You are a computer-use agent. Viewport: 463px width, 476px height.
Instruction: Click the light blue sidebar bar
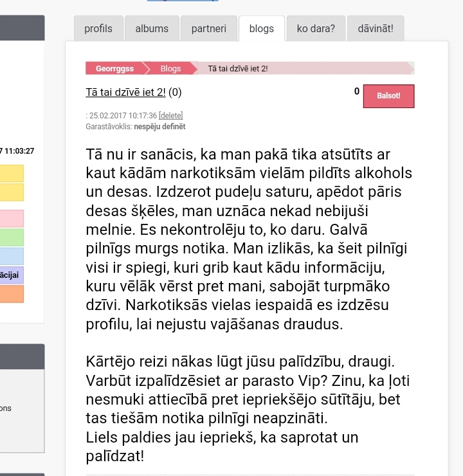(12, 256)
